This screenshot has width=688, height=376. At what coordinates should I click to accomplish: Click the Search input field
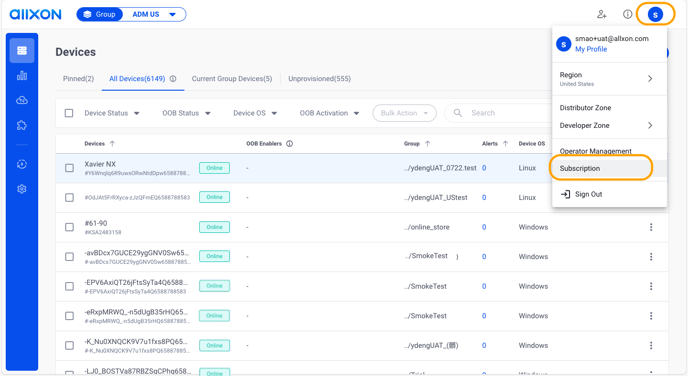pos(498,113)
